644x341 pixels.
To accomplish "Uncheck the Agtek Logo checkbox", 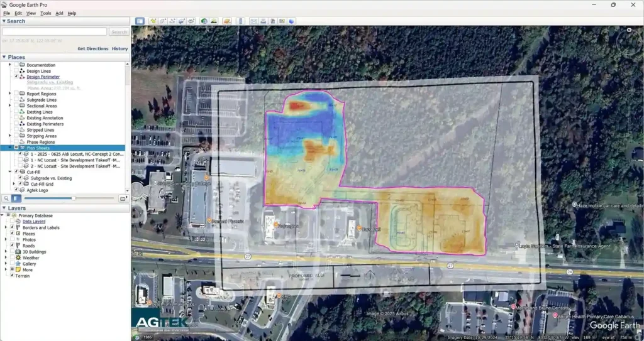I will [x=17, y=190].
